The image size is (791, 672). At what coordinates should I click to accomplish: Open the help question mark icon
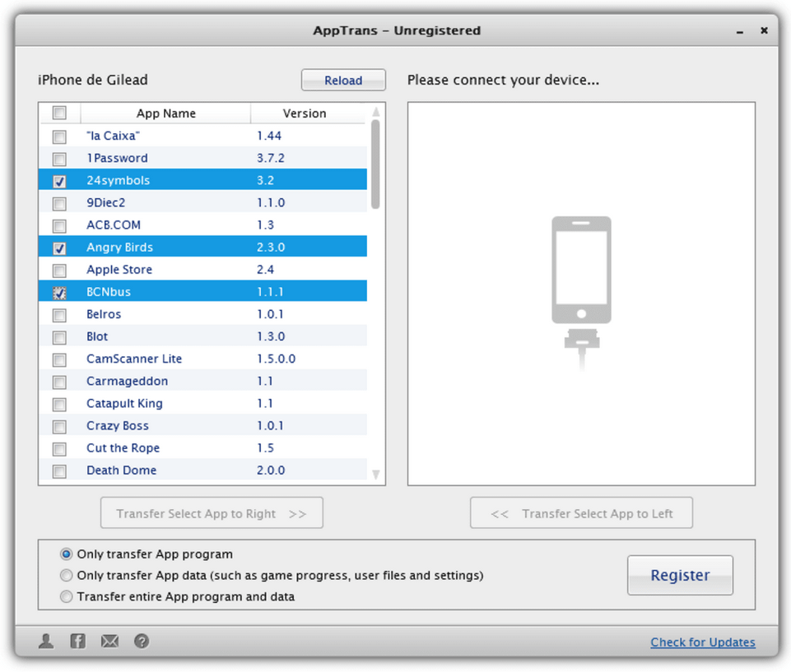142,642
